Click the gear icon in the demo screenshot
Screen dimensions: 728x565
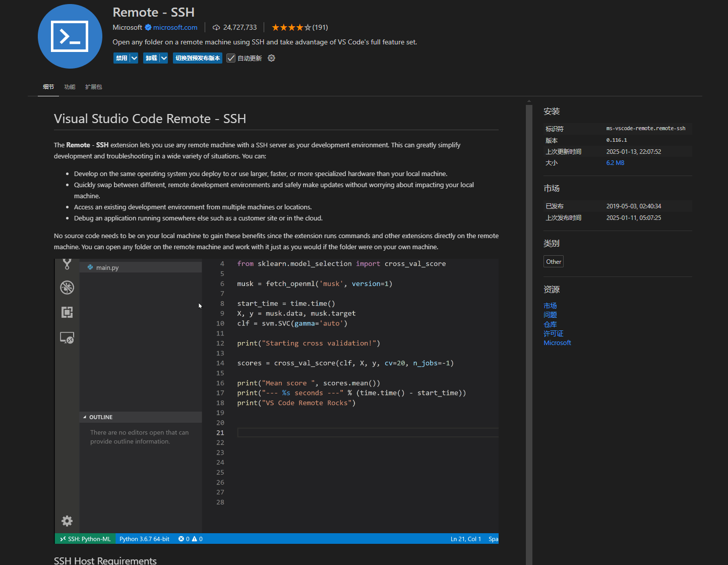click(67, 521)
